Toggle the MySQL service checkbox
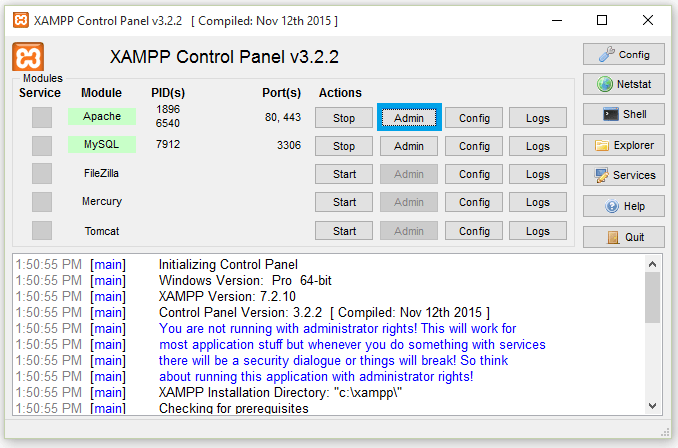 [x=41, y=146]
